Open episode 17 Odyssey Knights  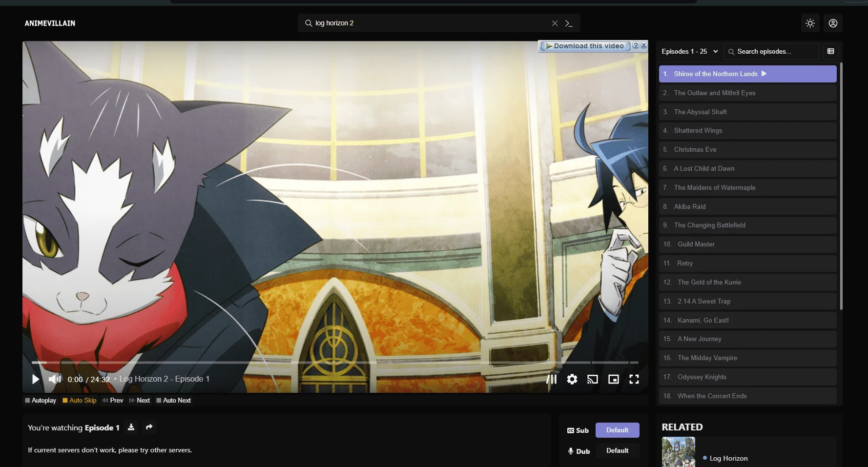point(747,377)
